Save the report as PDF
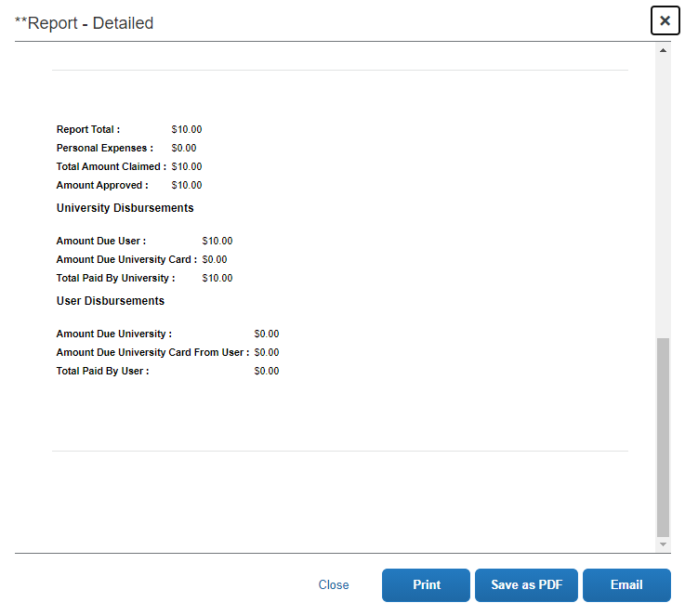Viewport: 685px width, 616px height. [x=526, y=585]
